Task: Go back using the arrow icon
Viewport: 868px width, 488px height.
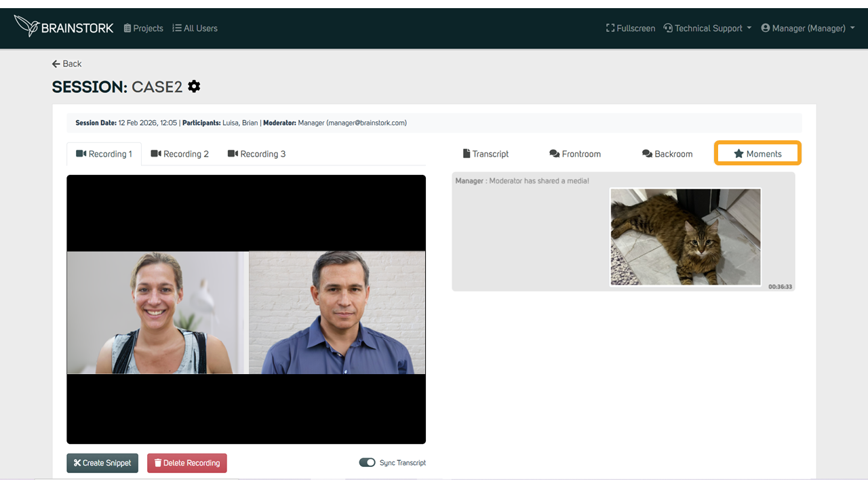Action: [x=56, y=64]
